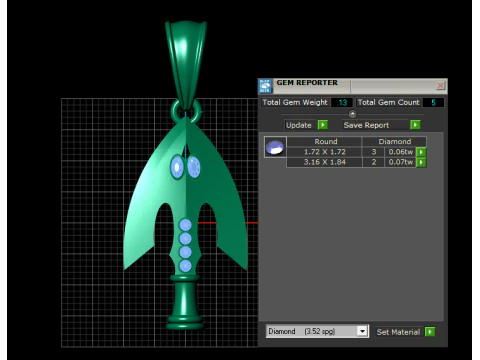The width and height of the screenshot is (480, 360).
Task: Close the Gem Reporter panel
Action: (440, 86)
